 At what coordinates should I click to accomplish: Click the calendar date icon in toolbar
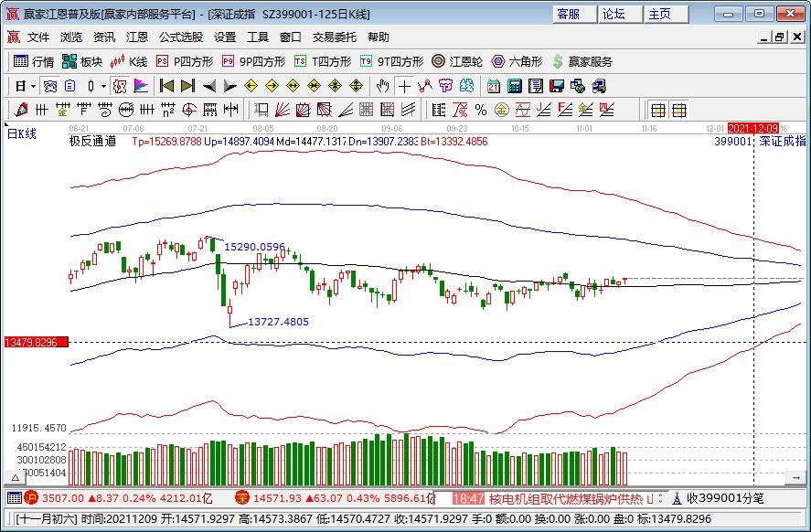[493, 86]
